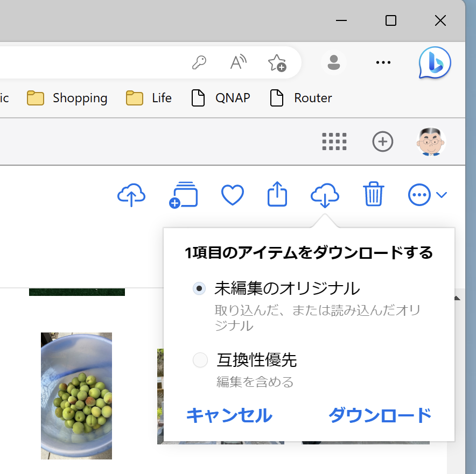Open Edge settings and more menu

(x=383, y=62)
